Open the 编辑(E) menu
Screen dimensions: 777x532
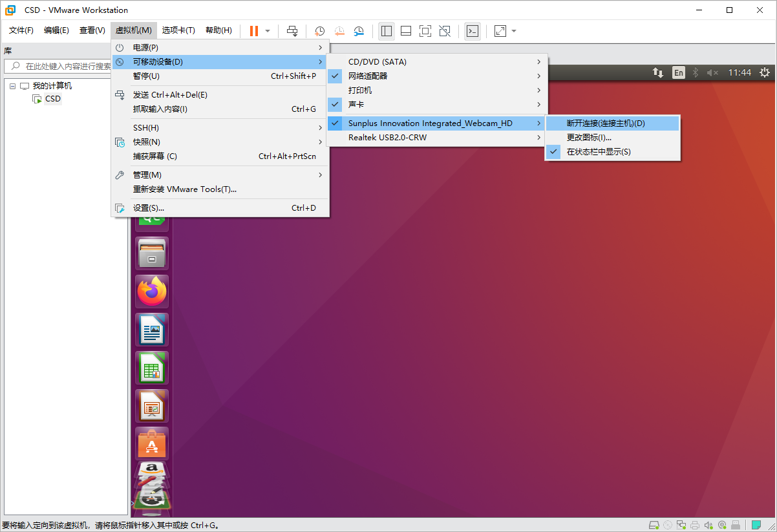[x=56, y=30]
